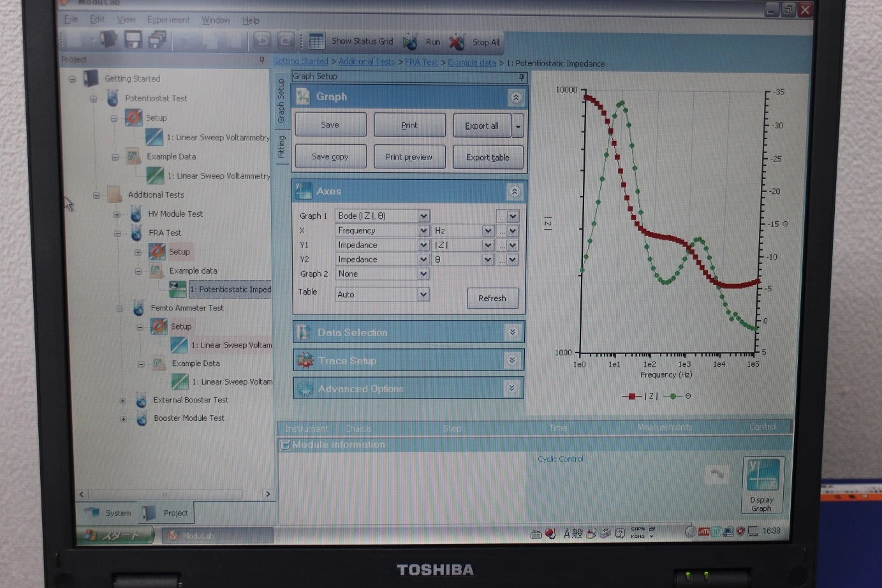The height and width of the screenshot is (588, 882).
Task: Click the project panel scroll-right arrow
Action: [268, 494]
